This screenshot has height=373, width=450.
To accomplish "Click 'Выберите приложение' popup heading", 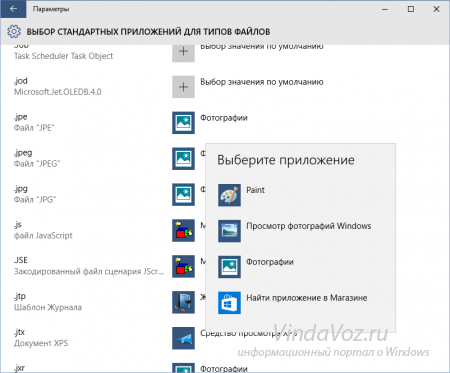I will coord(286,160).
